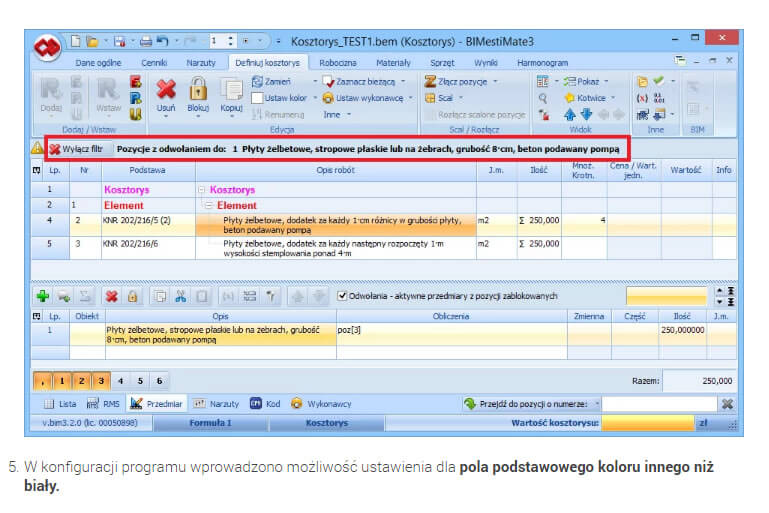Click Złącz pozycje button
This screenshot has height=513, width=769.
(x=456, y=81)
